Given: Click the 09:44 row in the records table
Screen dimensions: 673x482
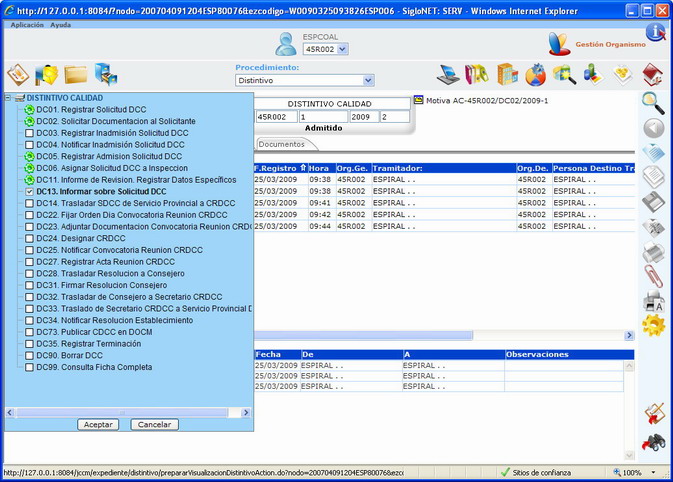Looking at the screenshot, I should (x=444, y=226).
